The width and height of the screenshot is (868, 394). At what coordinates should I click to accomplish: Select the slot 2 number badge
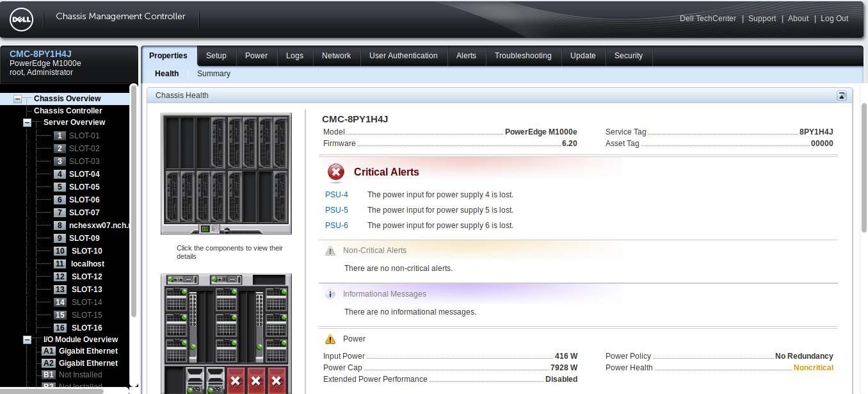click(60, 149)
